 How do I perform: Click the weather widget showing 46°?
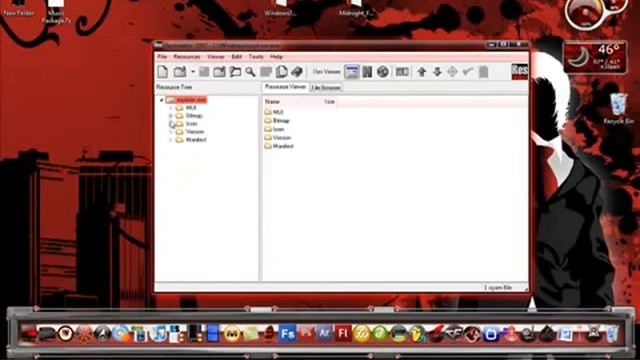click(595, 58)
